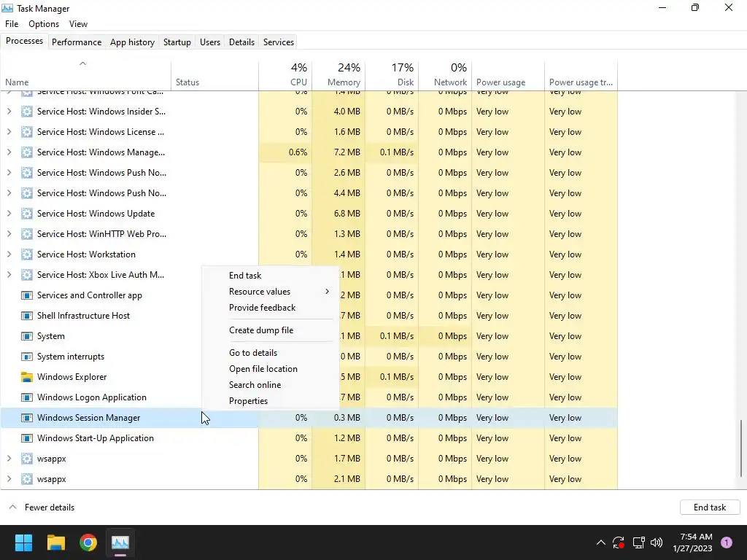This screenshot has height=560, width=747.
Task: Sort by the Power usage column header
Action: [x=508, y=75]
